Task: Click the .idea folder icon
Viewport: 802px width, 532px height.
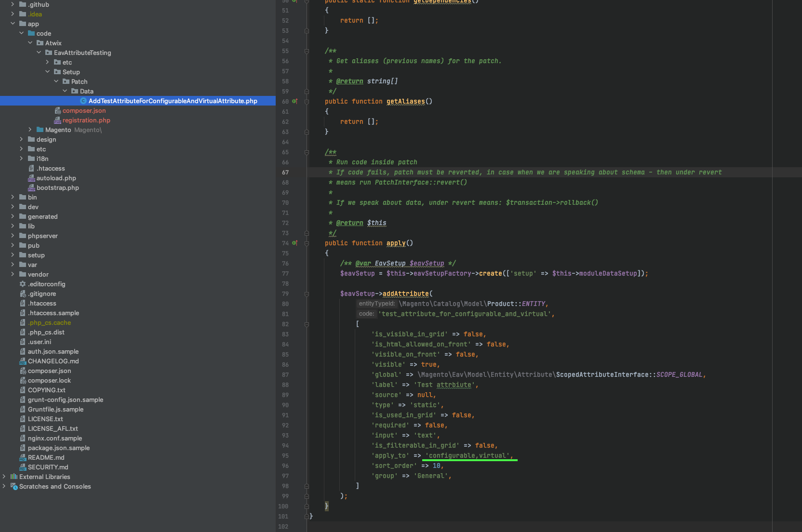Action: tap(23, 14)
